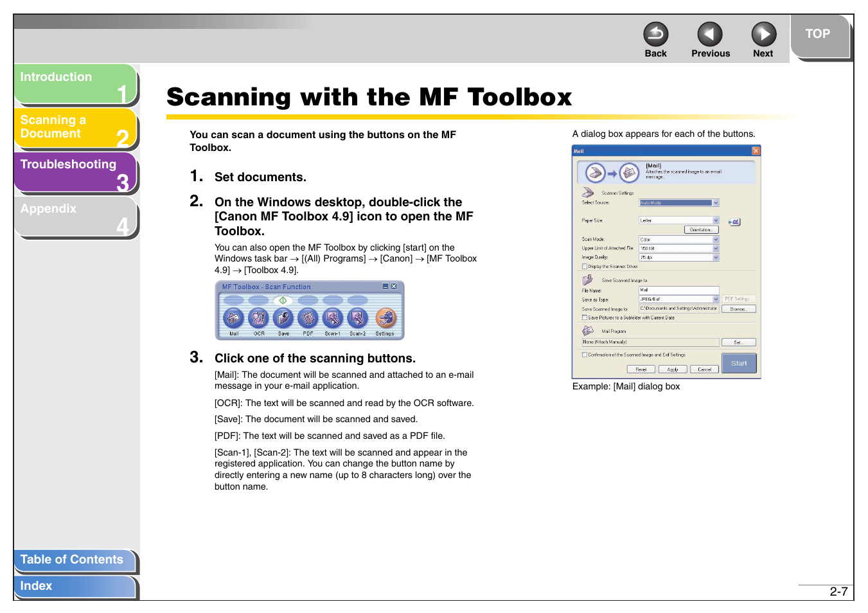Click the Set button for Mail Program

pyautogui.click(x=739, y=342)
